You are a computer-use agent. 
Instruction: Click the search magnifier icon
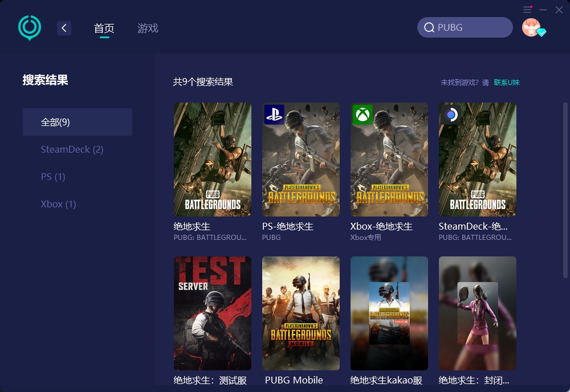429,27
